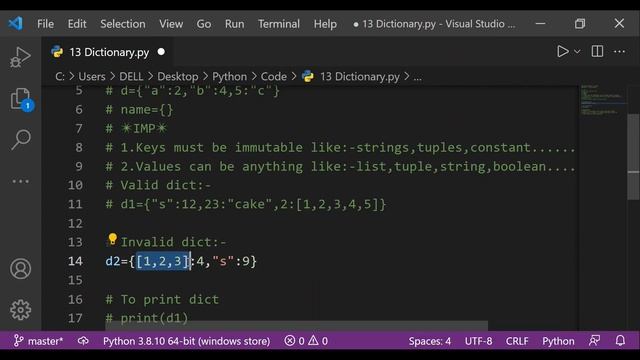Click the unsaved dot on the tab
The image size is (640, 360).
pos(161,52)
